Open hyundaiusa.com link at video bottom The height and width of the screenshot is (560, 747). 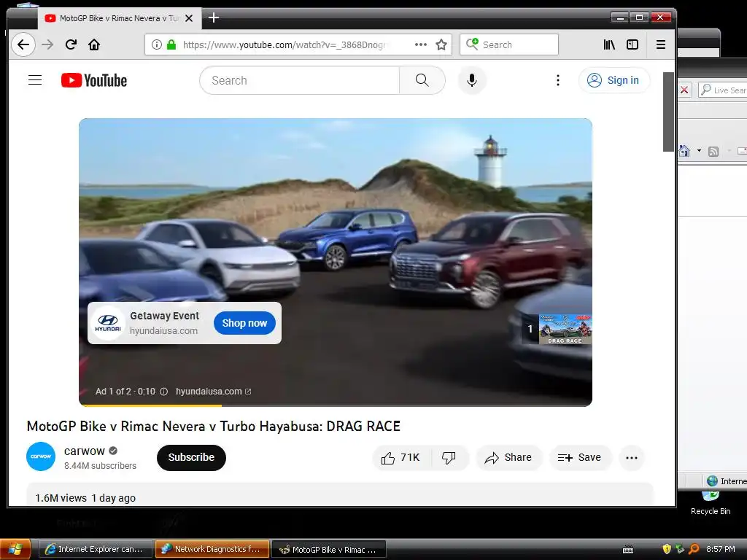213,392
